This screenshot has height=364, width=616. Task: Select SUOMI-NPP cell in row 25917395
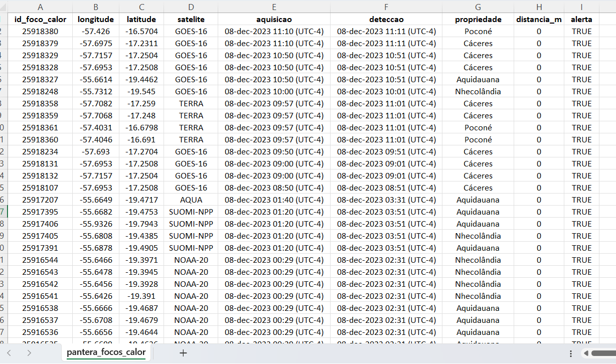(191, 212)
